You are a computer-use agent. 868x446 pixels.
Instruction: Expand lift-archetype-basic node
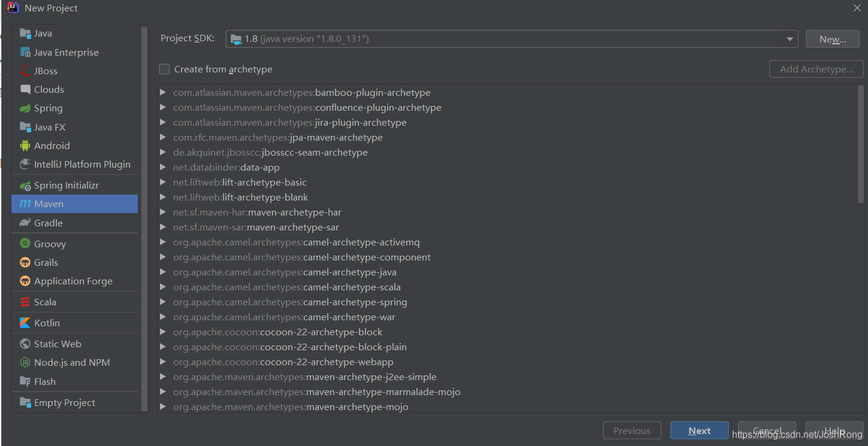[x=163, y=182]
